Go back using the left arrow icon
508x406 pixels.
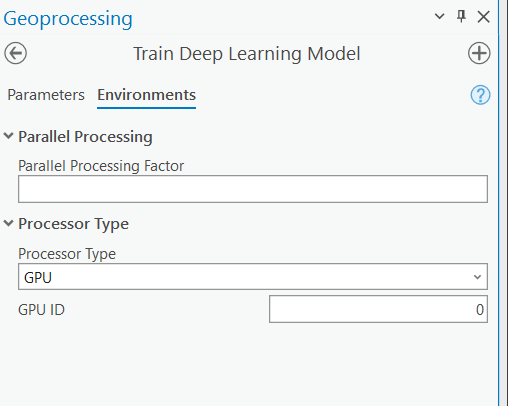15,53
